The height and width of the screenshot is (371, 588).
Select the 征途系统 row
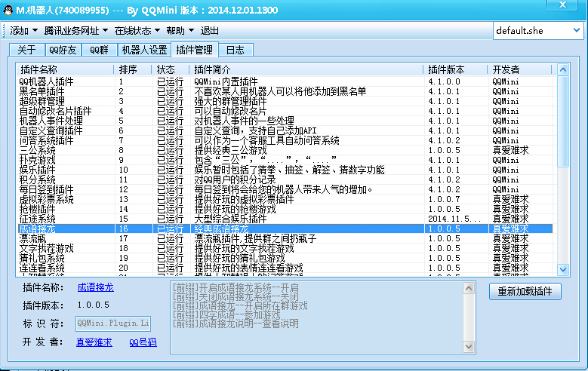(285, 219)
